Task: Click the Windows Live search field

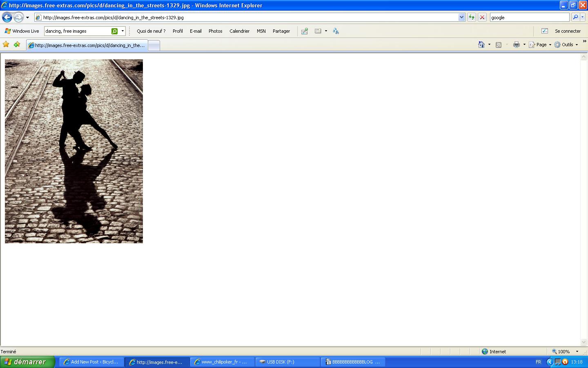Action: (x=77, y=31)
